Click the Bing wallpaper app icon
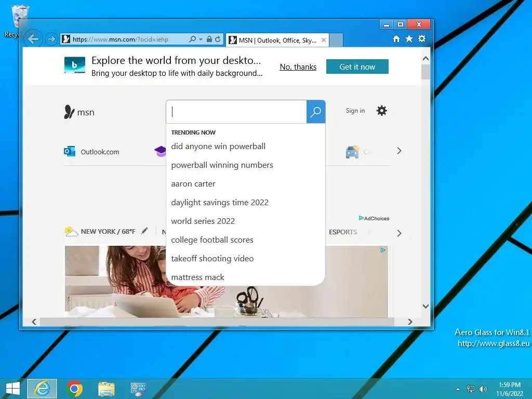The image size is (532, 399). pyautogui.click(x=75, y=65)
